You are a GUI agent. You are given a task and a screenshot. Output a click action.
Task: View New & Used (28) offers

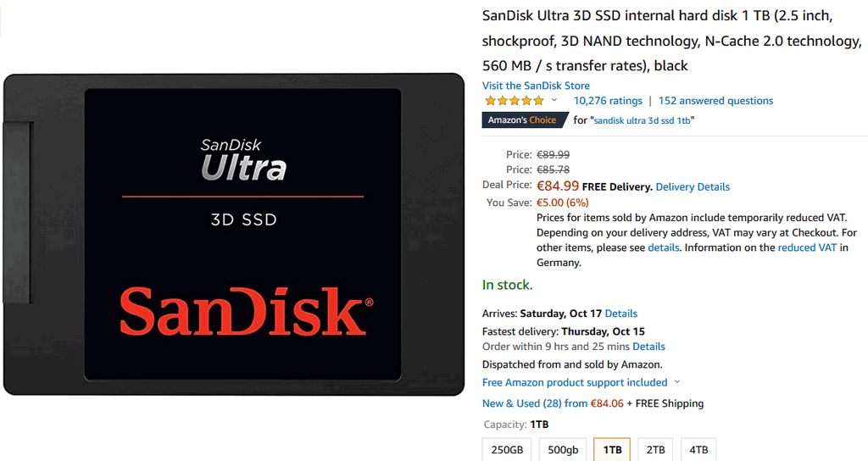click(x=534, y=403)
